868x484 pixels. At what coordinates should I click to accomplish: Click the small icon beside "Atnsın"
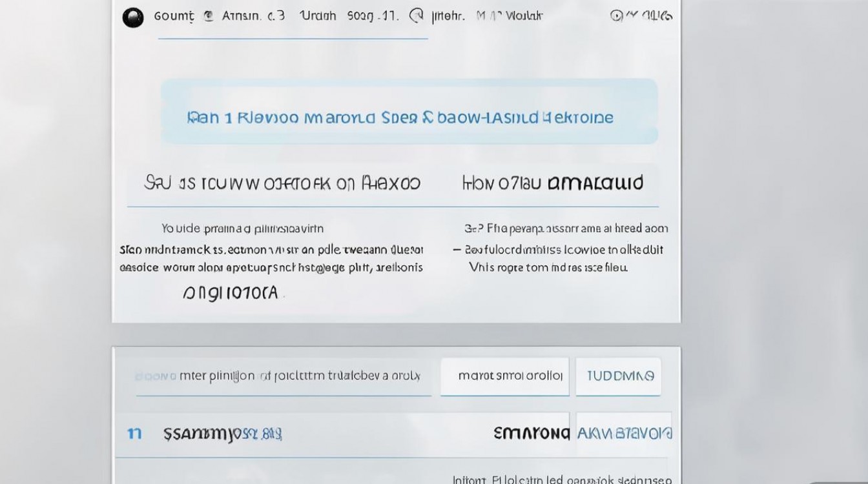(208, 17)
